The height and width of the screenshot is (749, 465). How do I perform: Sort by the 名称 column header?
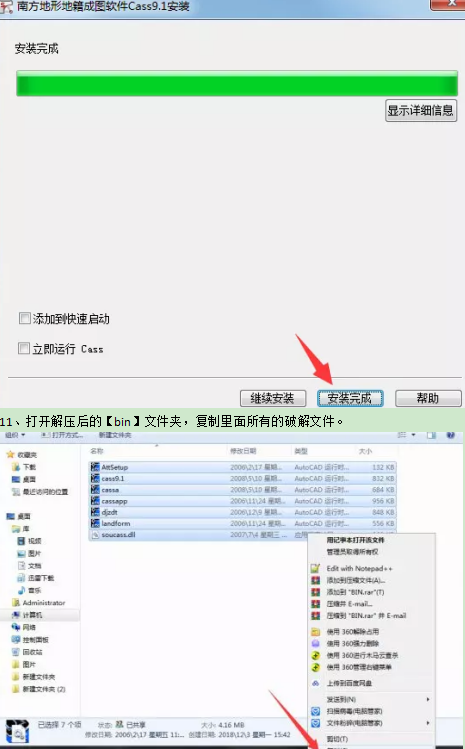click(97, 451)
